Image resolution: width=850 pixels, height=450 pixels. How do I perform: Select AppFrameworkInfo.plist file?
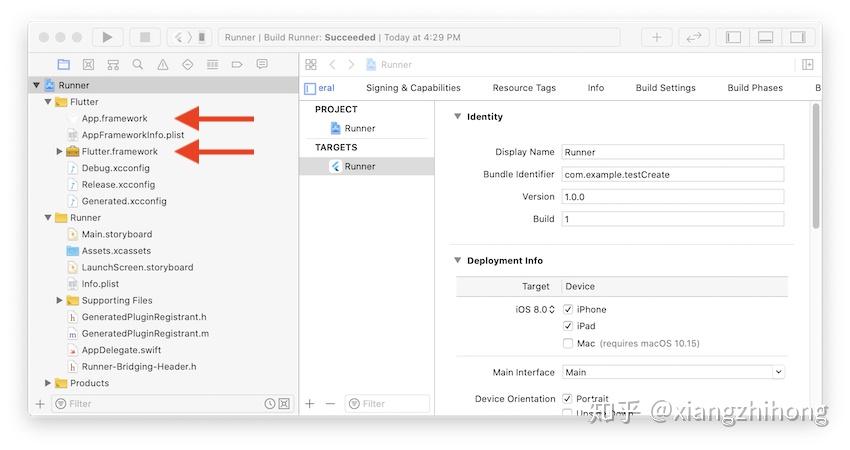132,135
